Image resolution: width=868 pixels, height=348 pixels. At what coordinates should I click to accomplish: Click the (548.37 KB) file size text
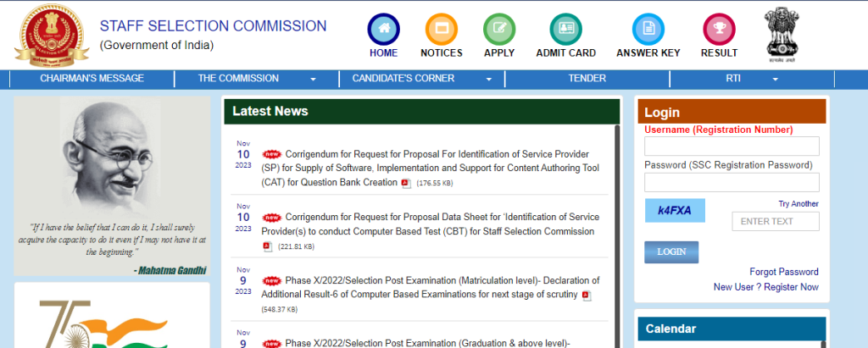point(279,310)
